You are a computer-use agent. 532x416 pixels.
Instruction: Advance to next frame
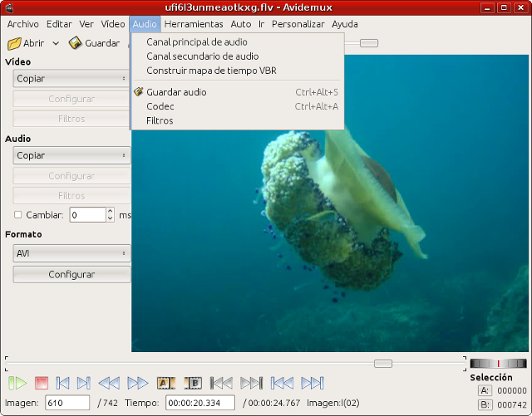83,383
